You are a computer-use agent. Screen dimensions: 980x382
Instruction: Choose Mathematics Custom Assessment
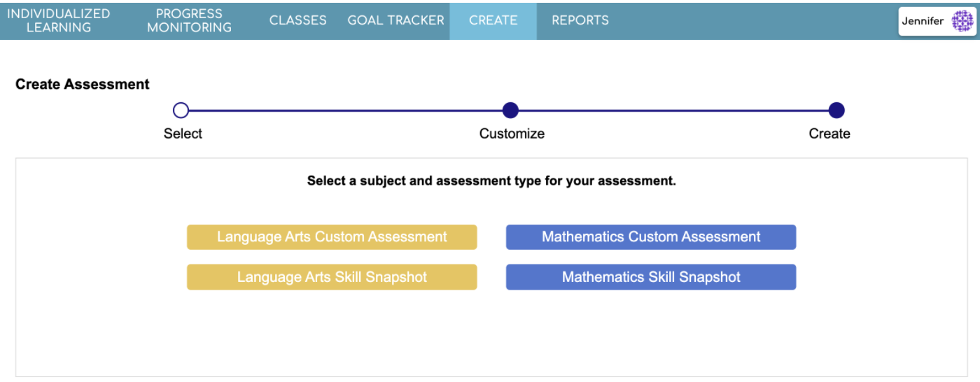(x=651, y=237)
